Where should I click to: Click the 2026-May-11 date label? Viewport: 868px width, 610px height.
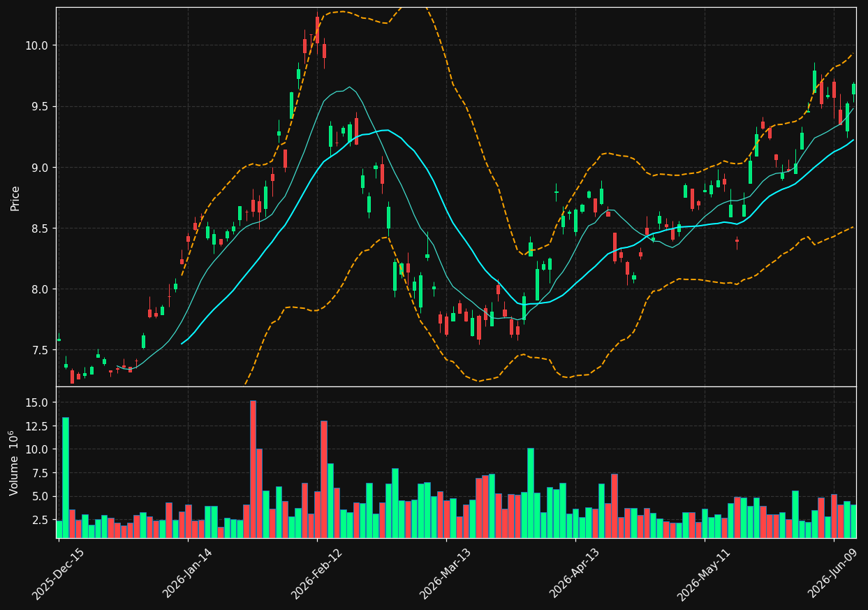pos(705,574)
